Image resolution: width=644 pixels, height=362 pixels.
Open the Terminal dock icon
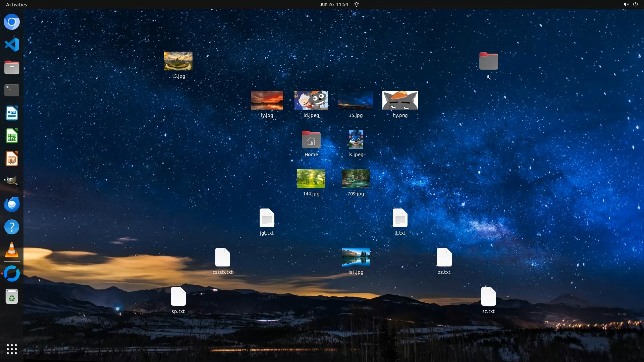pos(12,90)
